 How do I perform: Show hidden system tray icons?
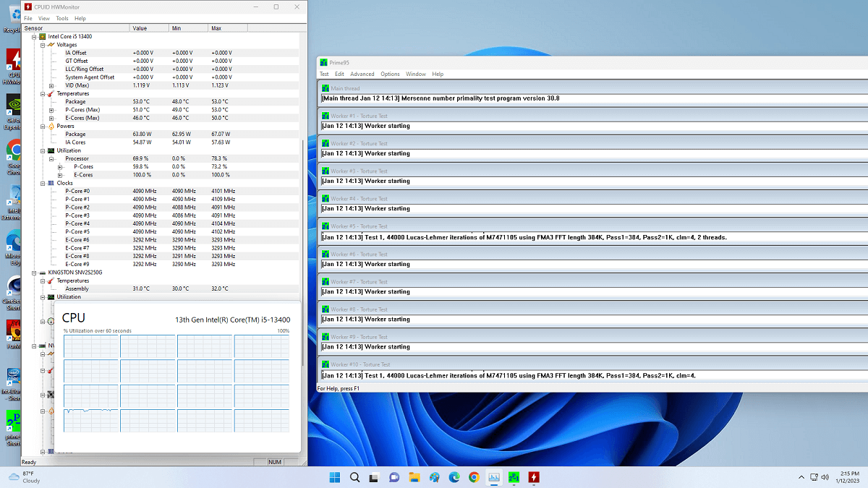coord(801,477)
